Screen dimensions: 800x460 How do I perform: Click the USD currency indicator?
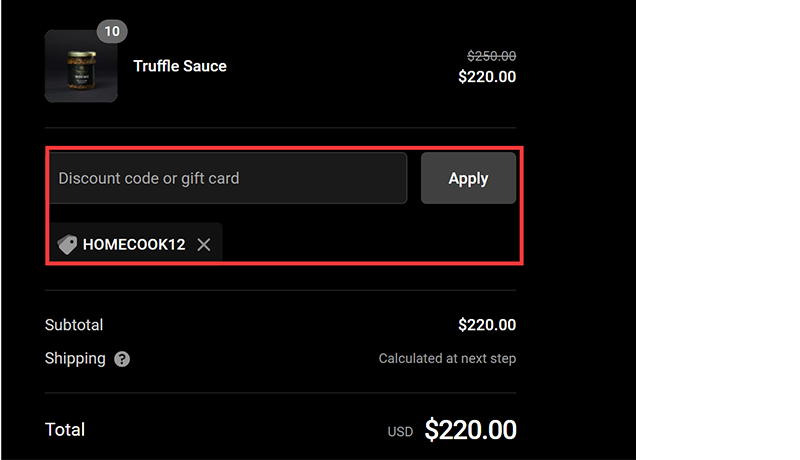400,432
